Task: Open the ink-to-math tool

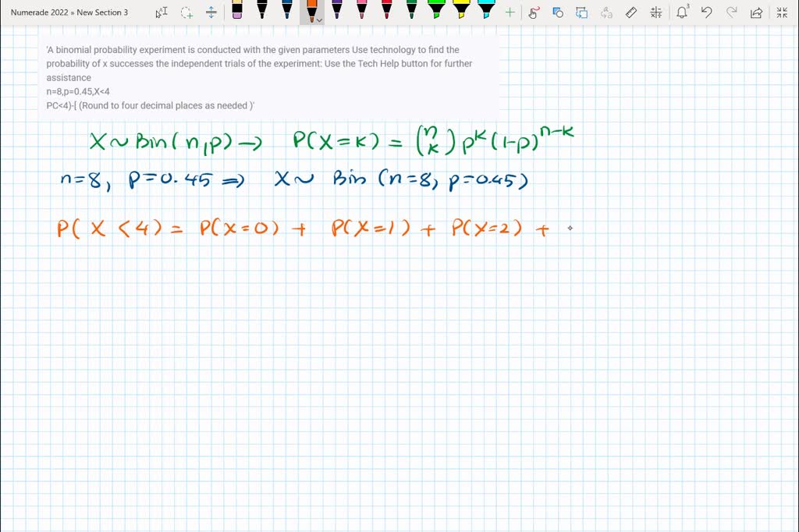Action: click(x=655, y=12)
